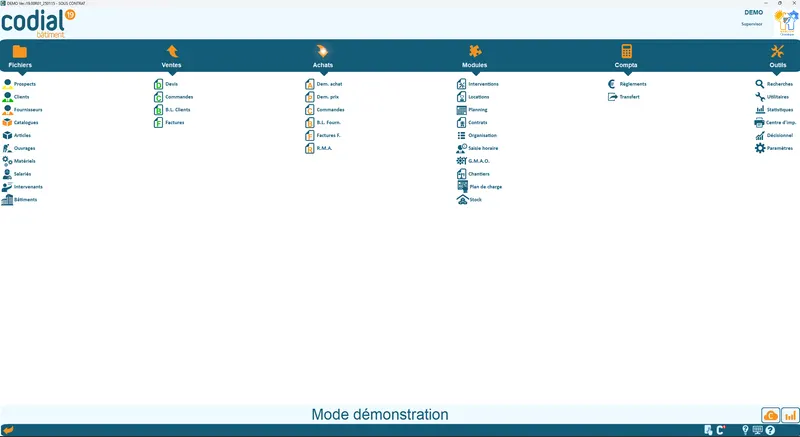Open Factures under Ventes

point(169,122)
